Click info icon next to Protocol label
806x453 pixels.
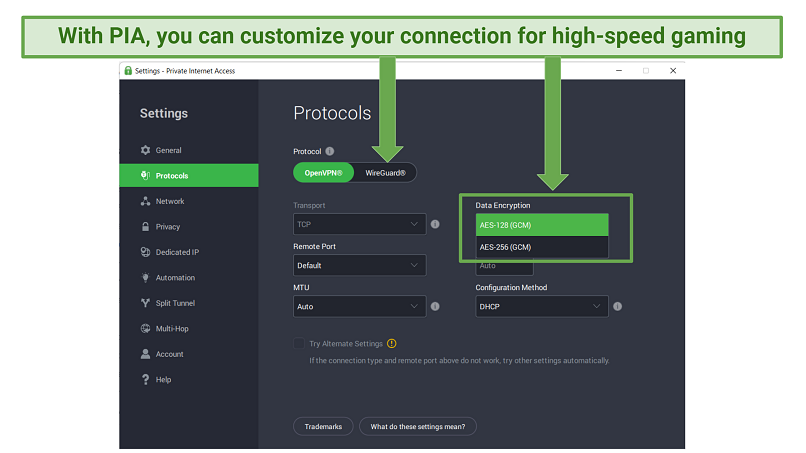pyautogui.click(x=330, y=151)
